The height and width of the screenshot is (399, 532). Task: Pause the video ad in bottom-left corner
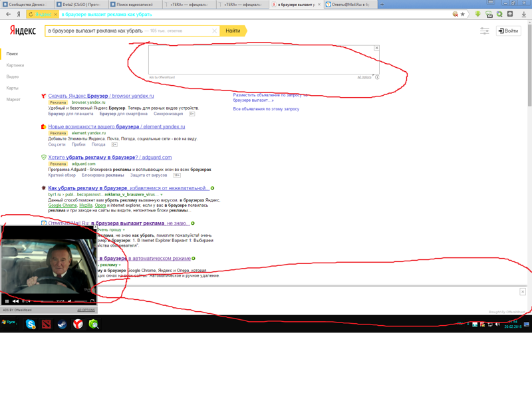pyautogui.click(x=7, y=301)
